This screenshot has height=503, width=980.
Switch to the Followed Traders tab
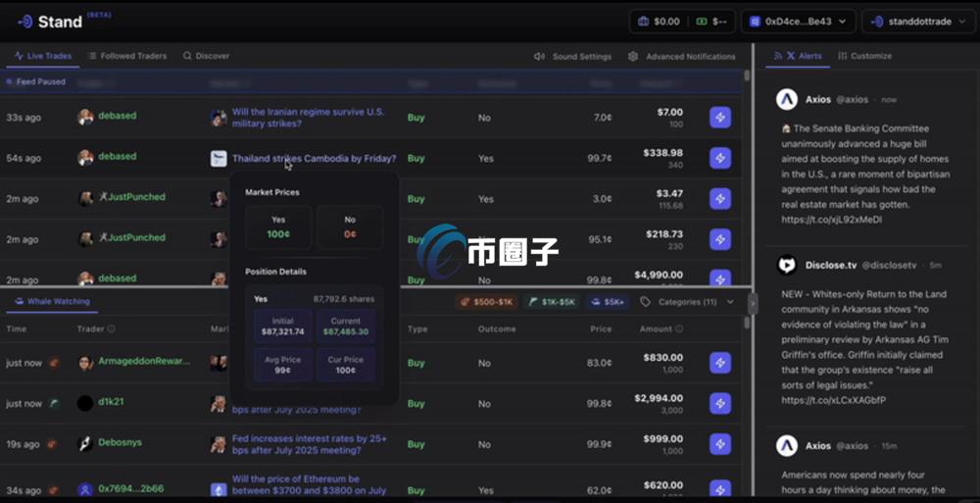click(126, 57)
